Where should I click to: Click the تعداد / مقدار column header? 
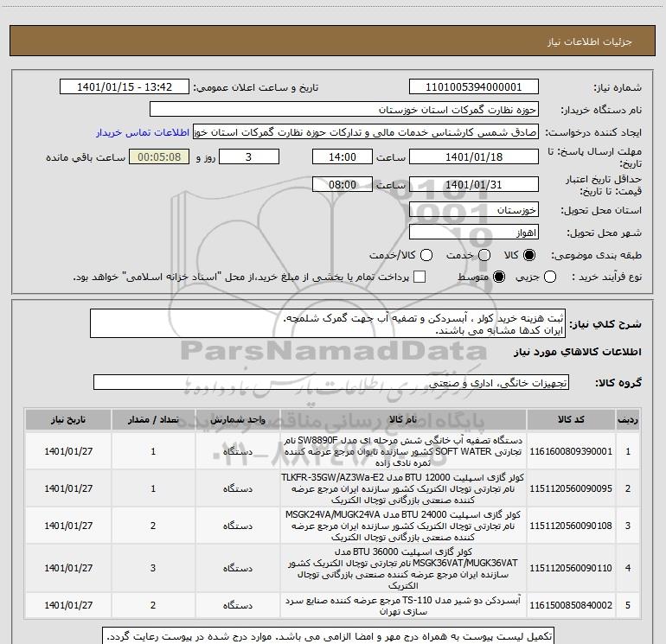(x=153, y=419)
